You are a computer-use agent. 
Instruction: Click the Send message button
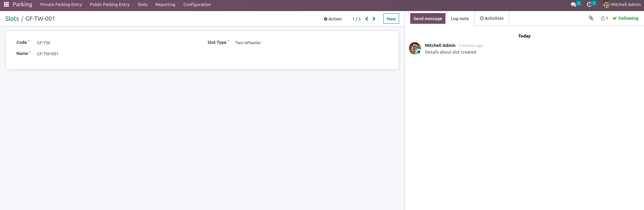click(427, 18)
